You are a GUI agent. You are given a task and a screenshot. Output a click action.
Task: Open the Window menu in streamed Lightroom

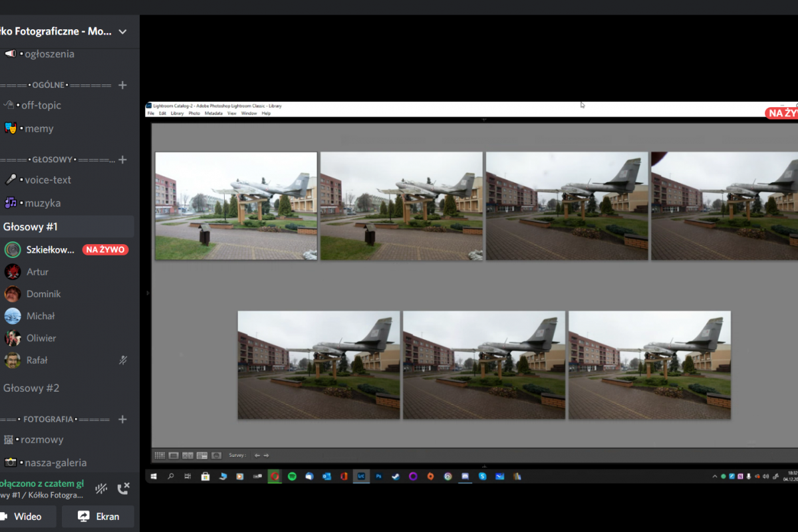(249, 114)
